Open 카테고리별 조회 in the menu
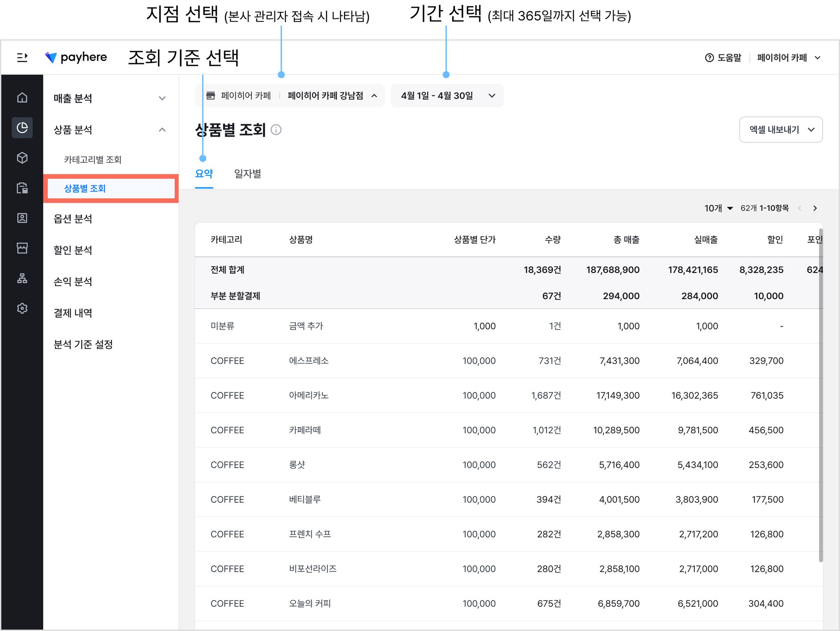This screenshot has height=631, width=840. [x=93, y=160]
